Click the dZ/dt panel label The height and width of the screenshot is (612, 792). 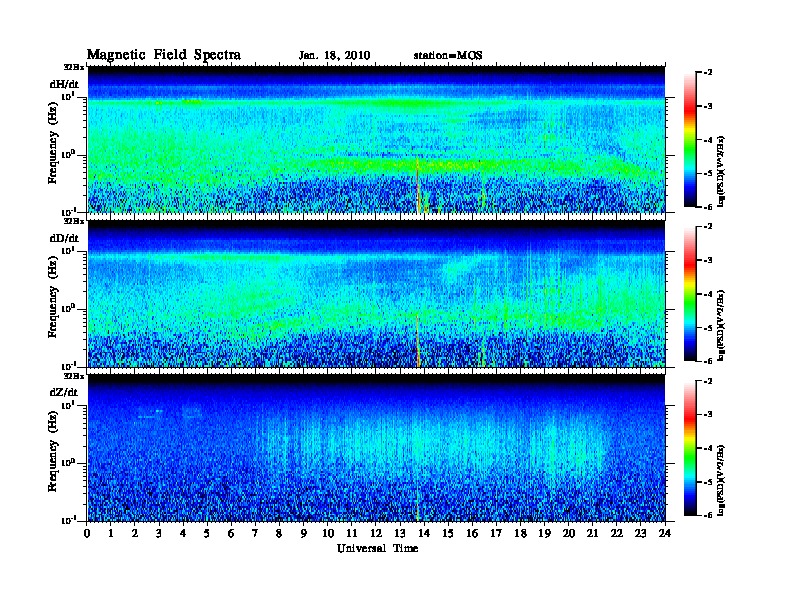[64, 392]
